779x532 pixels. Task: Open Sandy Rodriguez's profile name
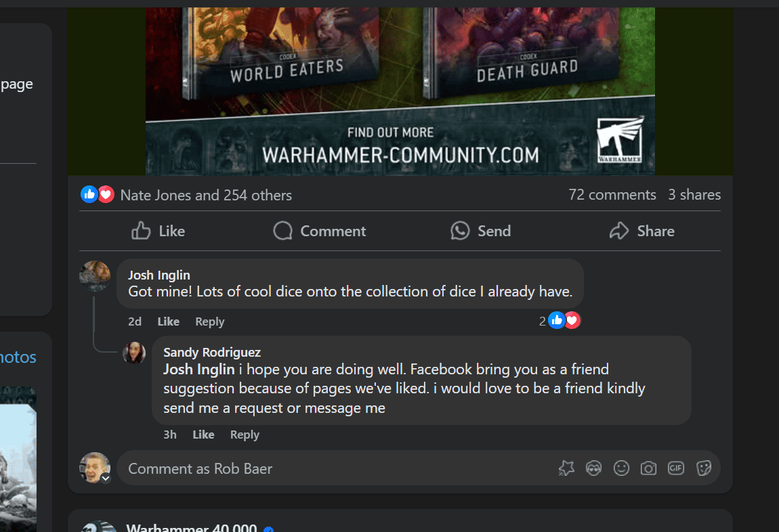click(212, 353)
